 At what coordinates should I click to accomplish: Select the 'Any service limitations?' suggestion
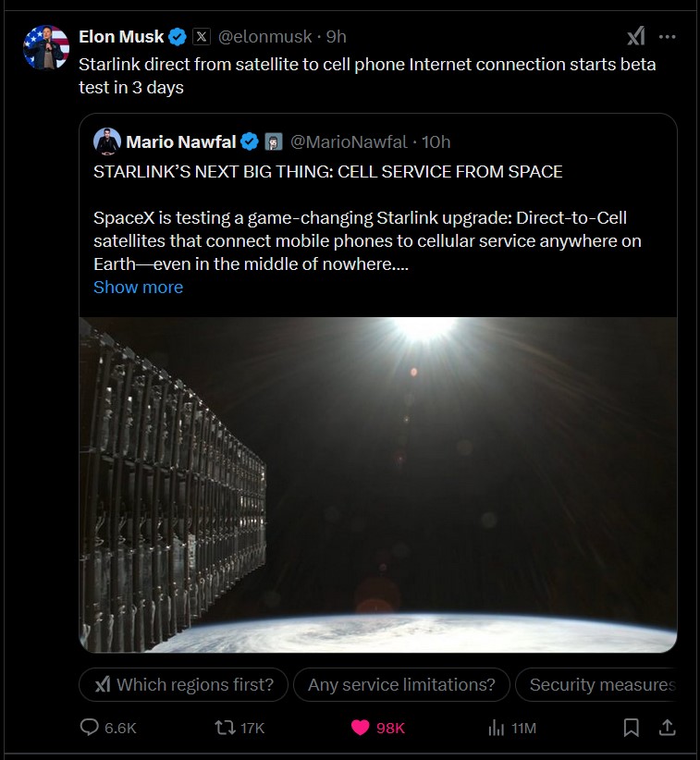[401, 685]
